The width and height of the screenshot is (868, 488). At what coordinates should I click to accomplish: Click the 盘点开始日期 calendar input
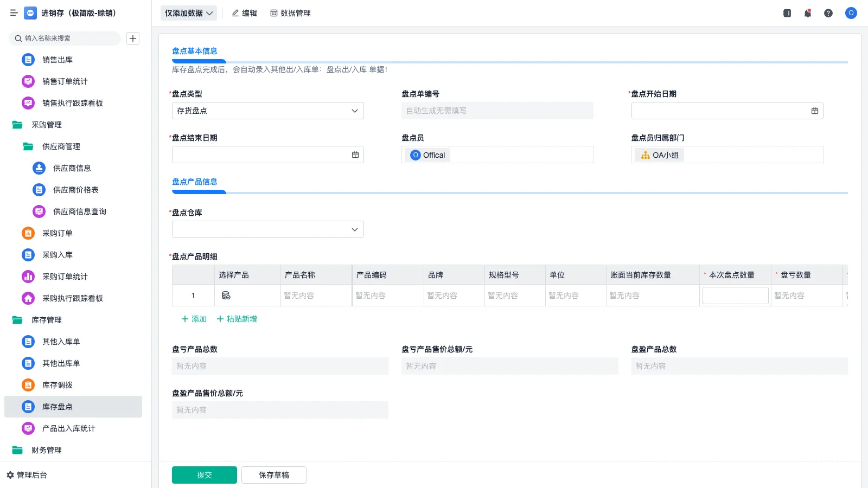coord(727,111)
